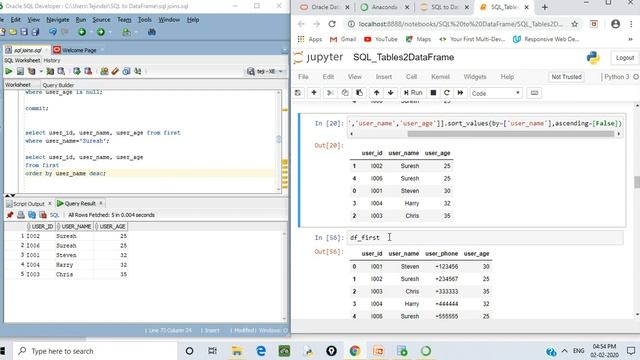Click Run Script icon in SQL worksheet toolbar
Screen dimensions: 640x360
(x=20, y=71)
